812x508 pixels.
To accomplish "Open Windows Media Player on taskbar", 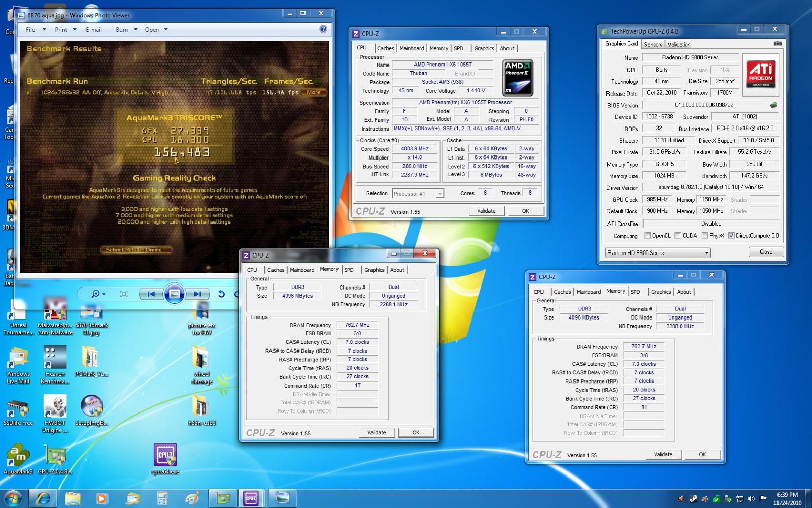I will [x=101, y=499].
